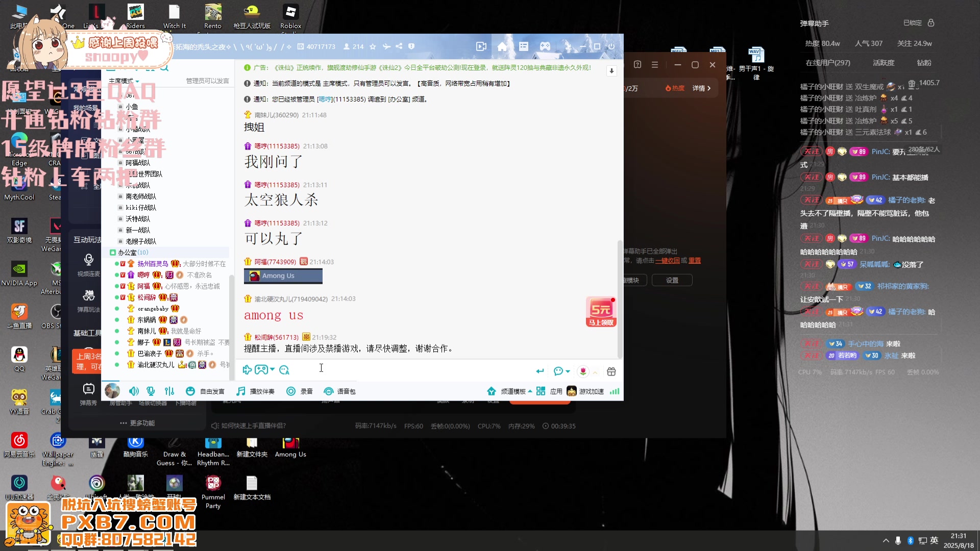This screenshot has width=980, height=551.
Task: Open the gamepad icon in YY header
Action: pos(545,46)
